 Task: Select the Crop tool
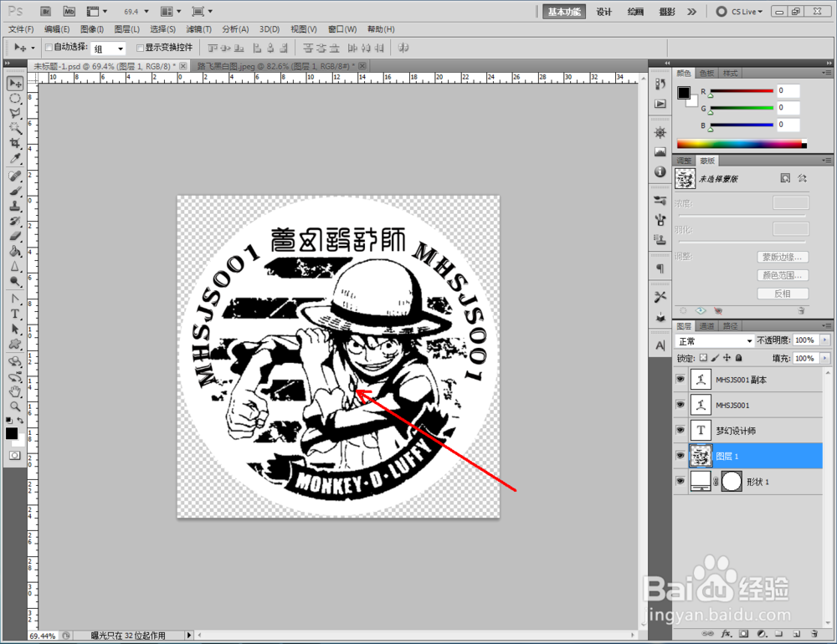click(x=15, y=143)
